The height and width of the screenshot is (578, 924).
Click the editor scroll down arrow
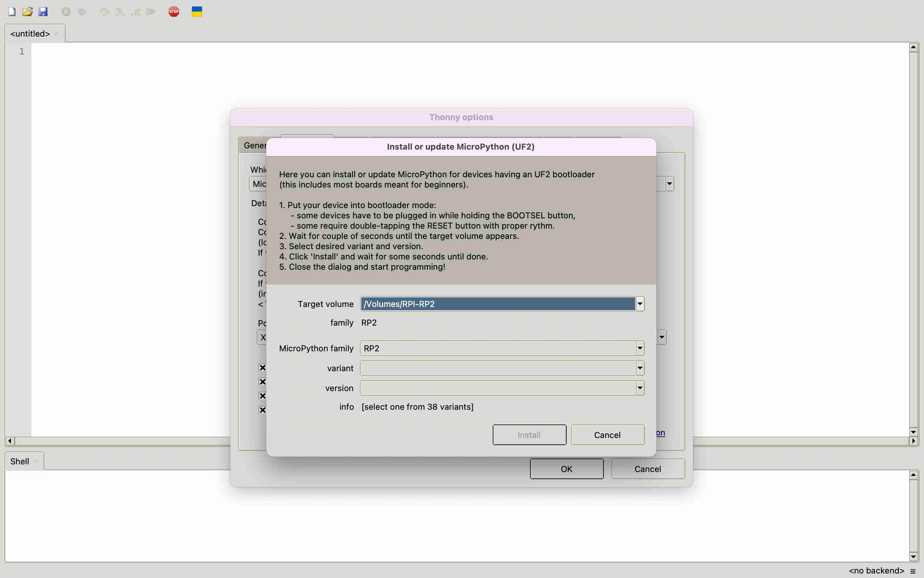point(913,432)
